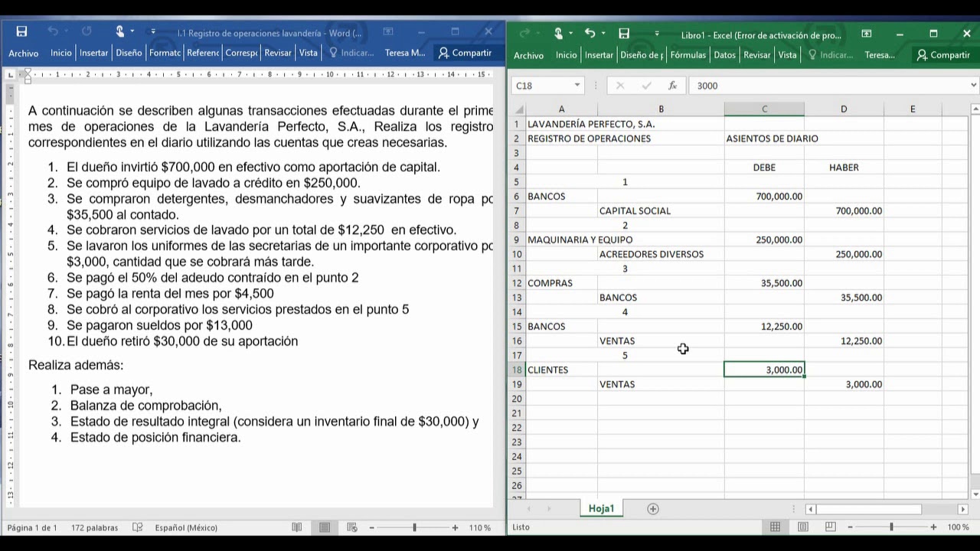Click Compartir button in Word

click(465, 53)
